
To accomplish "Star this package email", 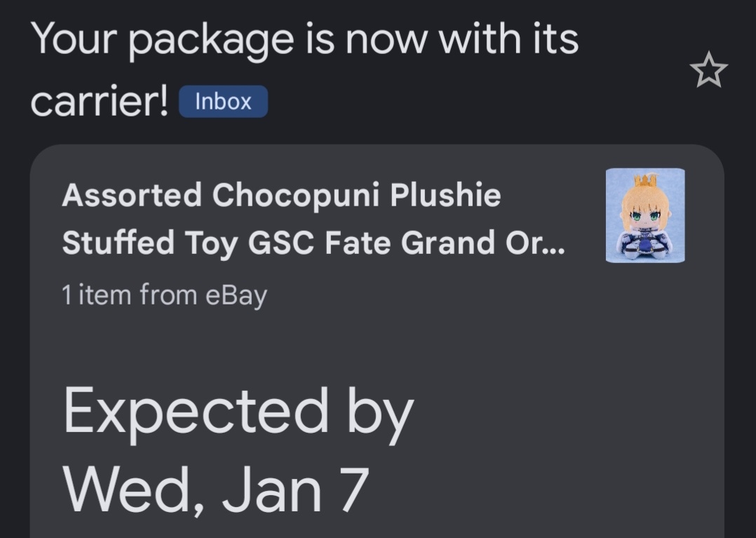I will click(708, 70).
